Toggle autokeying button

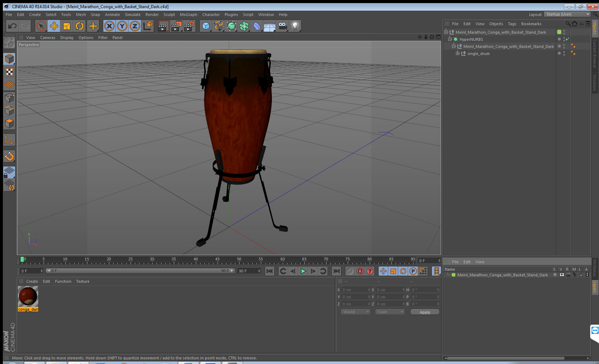[360, 271]
